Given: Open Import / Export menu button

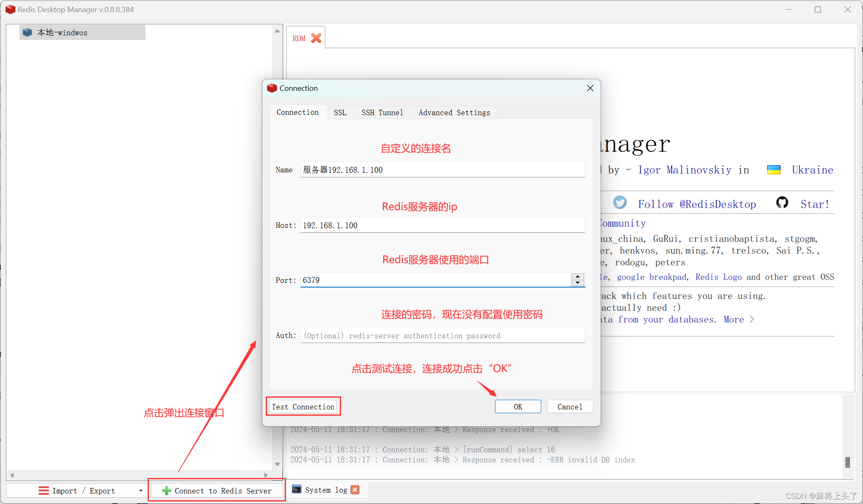Looking at the screenshot, I should (76, 491).
